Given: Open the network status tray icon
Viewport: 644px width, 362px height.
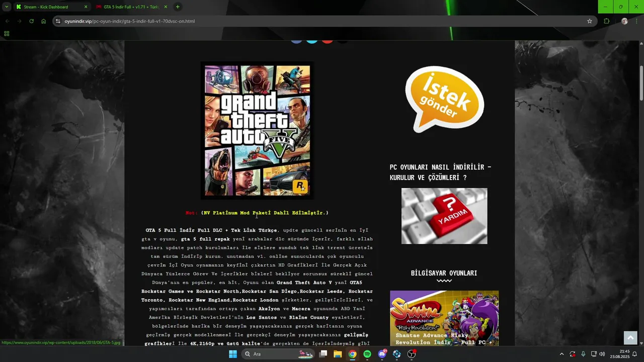Looking at the screenshot, I should (594, 354).
